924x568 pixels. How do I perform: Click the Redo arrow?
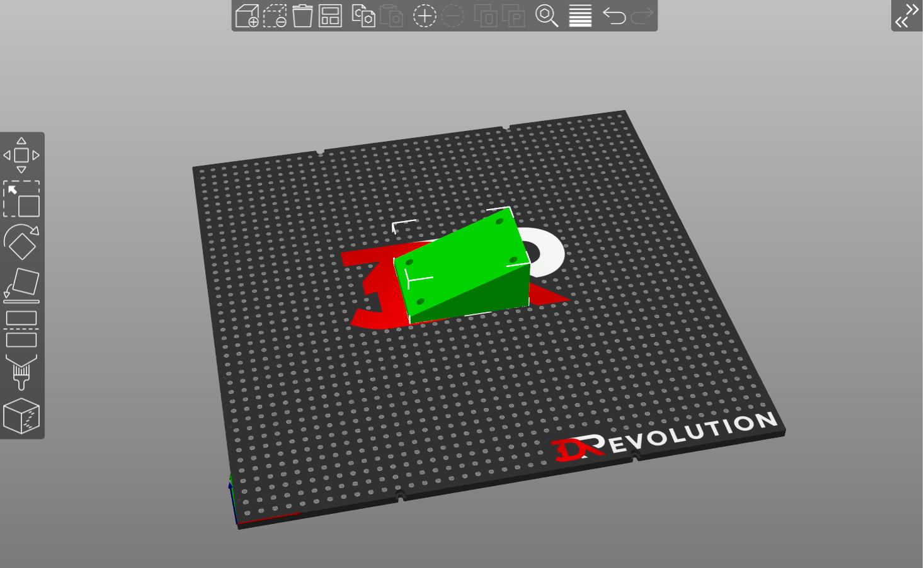pos(642,16)
